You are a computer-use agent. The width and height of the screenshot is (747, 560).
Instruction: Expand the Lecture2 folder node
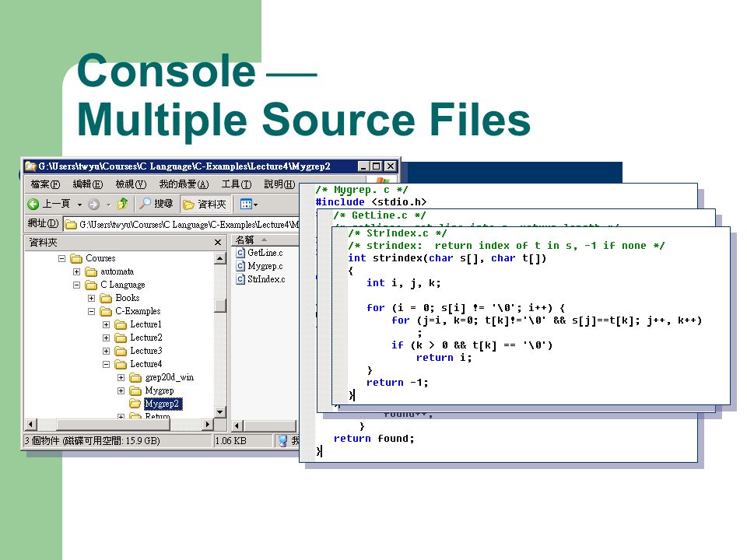107,338
